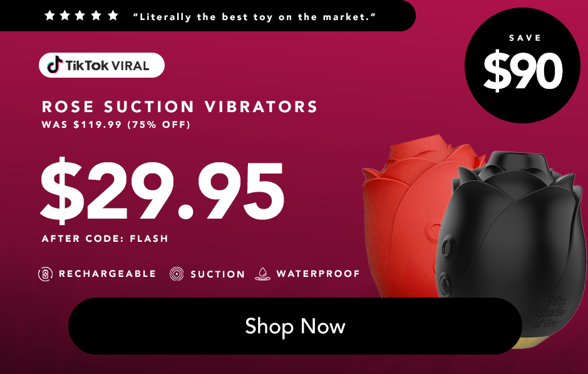This screenshot has width=588, height=374.
Task: Click the rechargeable battery icon
Action: coord(45,274)
